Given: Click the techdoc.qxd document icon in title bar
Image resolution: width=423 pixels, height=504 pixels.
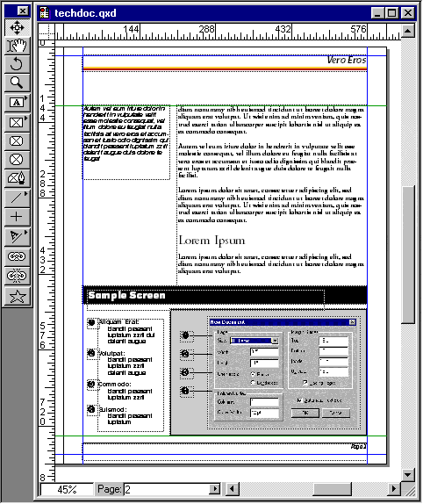Looking at the screenshot, I should pyautogui.click(x=45, y=13).
